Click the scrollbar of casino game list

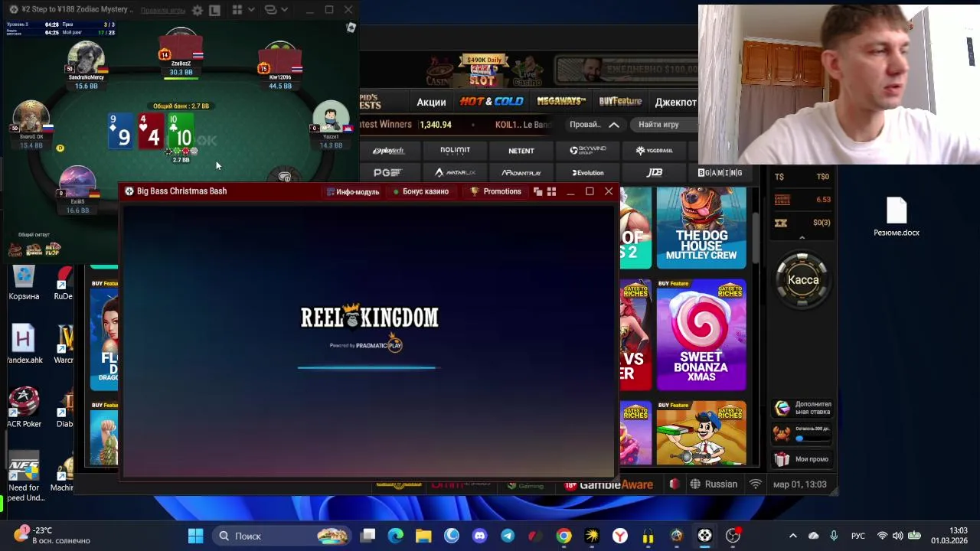point(756,237)
